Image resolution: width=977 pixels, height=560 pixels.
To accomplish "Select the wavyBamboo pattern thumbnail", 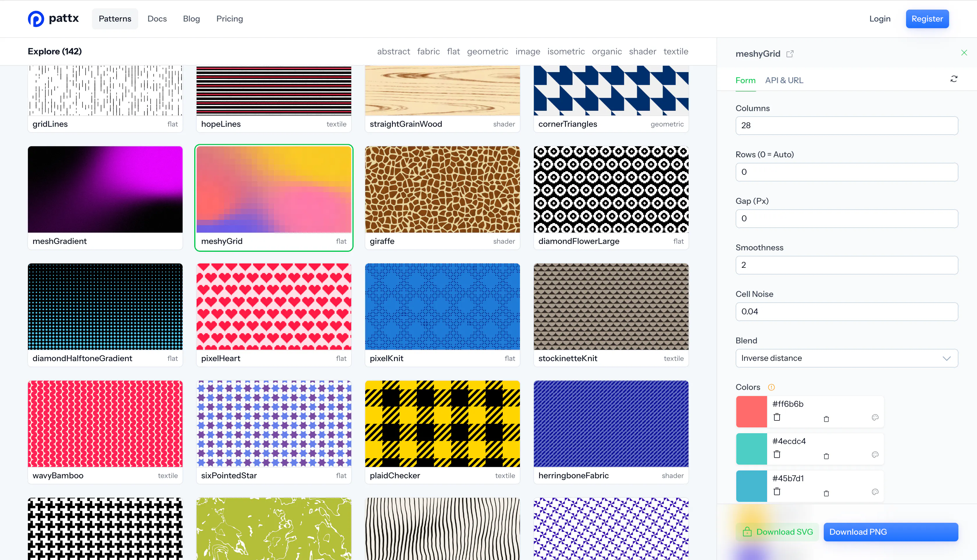I will (105, 424).
